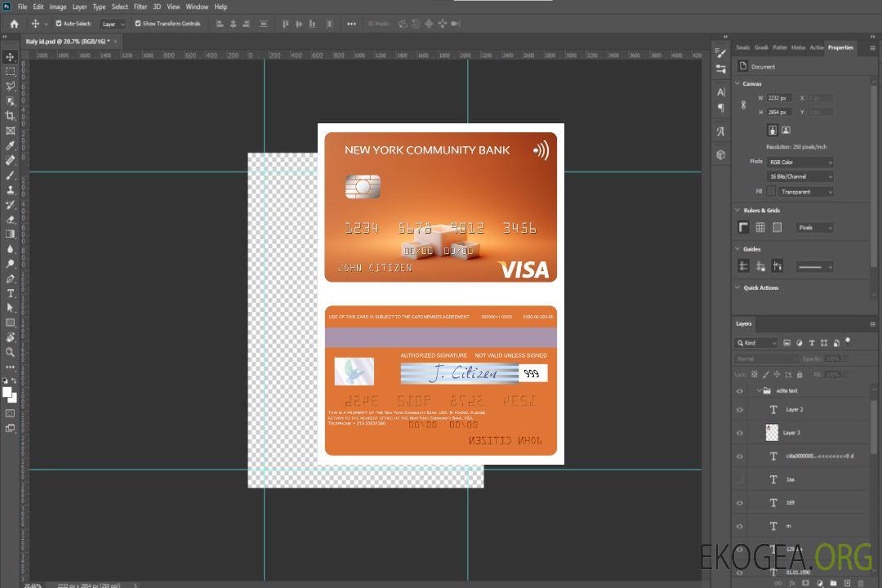
Task: Click the canvas width W field
Action: (779, 98)
